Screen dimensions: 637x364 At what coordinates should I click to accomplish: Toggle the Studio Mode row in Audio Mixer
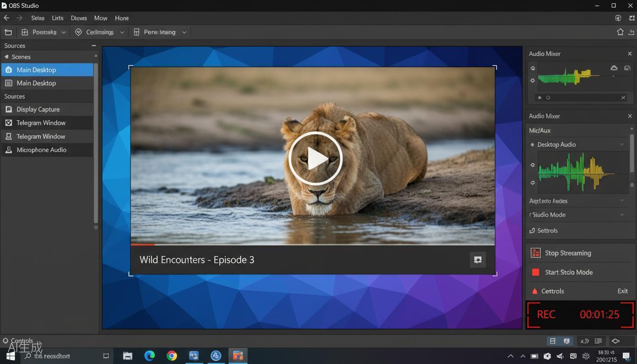tap(578, 215)
